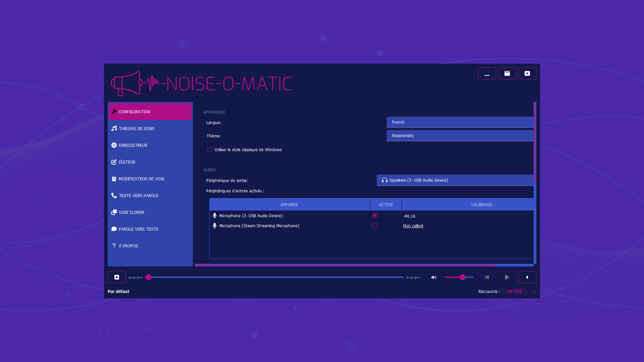Click the eject icon button beside timeline
This screenshot has height=362, width=644.
[117, 277]
